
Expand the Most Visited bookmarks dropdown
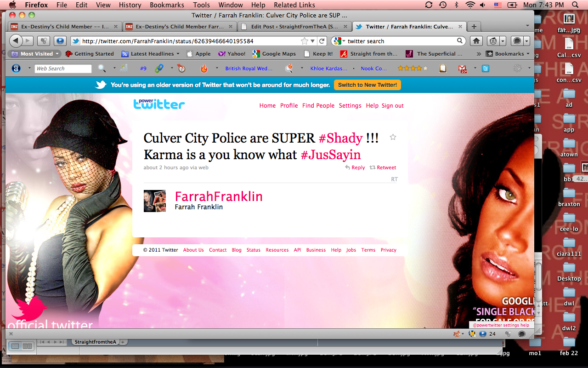pos(36,54)
